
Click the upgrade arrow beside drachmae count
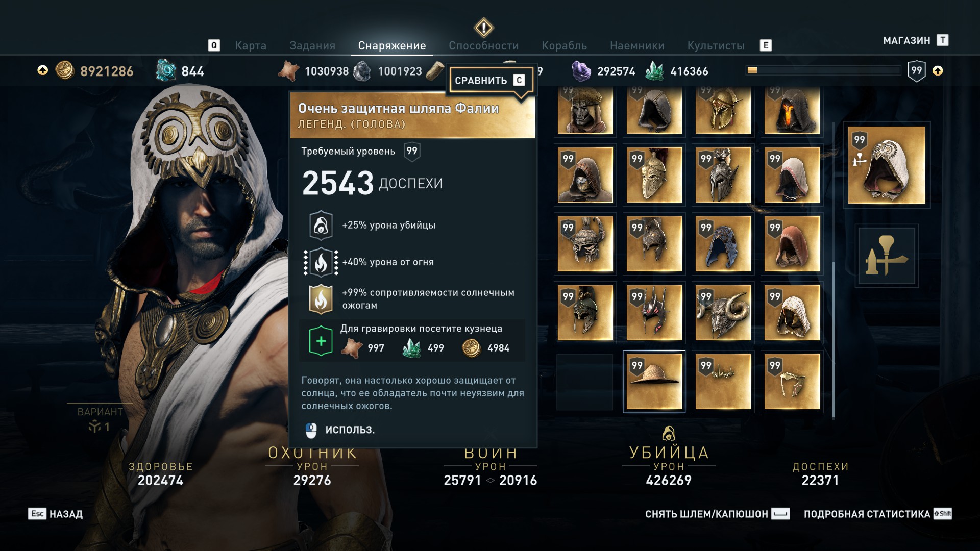tap(43, 70)
